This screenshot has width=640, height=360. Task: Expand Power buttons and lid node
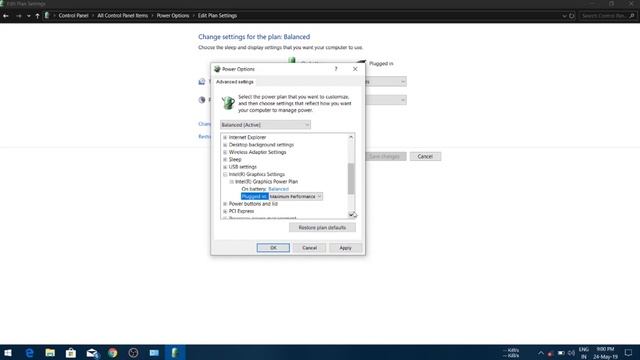[x=225, y=204]
